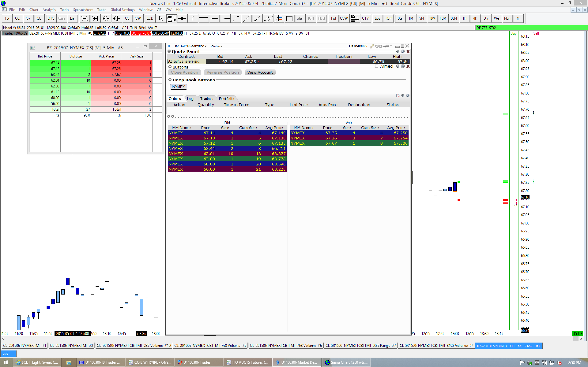Viewport: 588px width, 367px height.
Task: Open the Fibonacci retracement drawing tool
Action: 279,19
